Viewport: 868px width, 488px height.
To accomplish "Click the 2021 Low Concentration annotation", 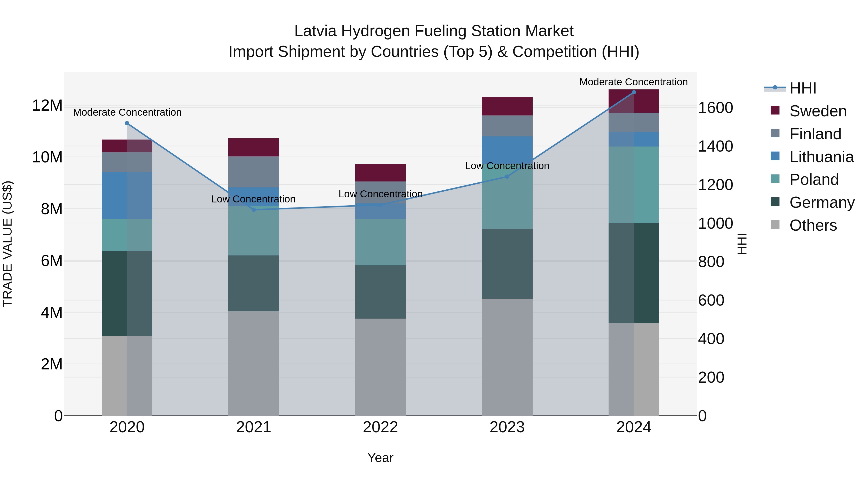I will tap(253, 199).
